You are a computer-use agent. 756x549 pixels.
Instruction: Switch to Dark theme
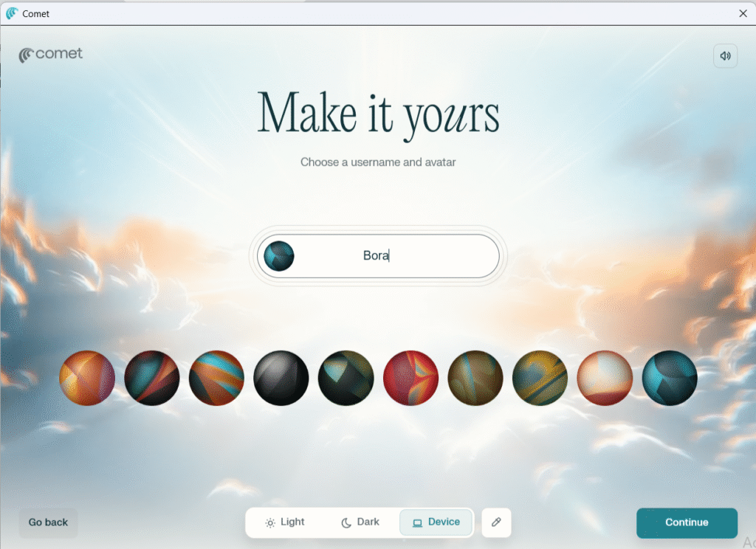coord(360,522)
